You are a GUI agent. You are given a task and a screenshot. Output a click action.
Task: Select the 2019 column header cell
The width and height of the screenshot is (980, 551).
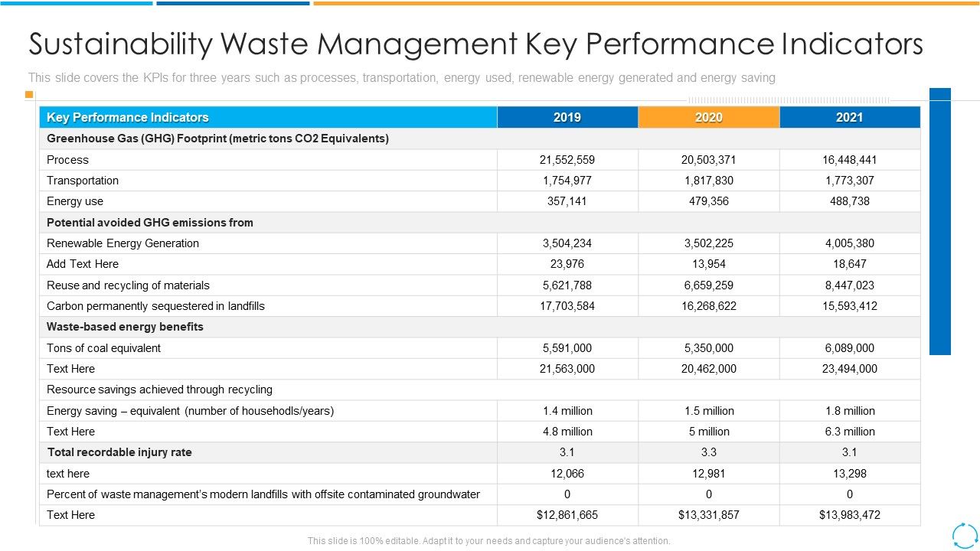(x=567, y=117)
